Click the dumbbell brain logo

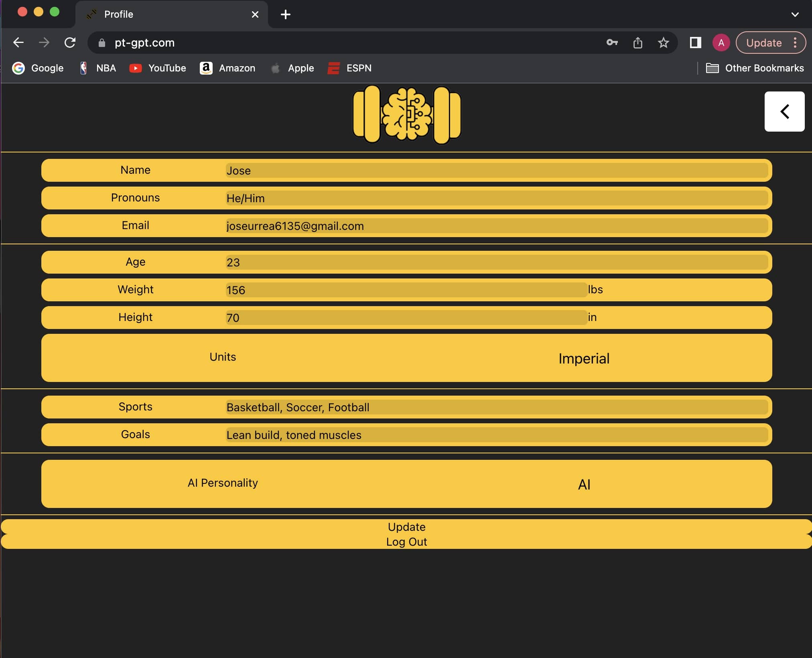pos(406,115)
